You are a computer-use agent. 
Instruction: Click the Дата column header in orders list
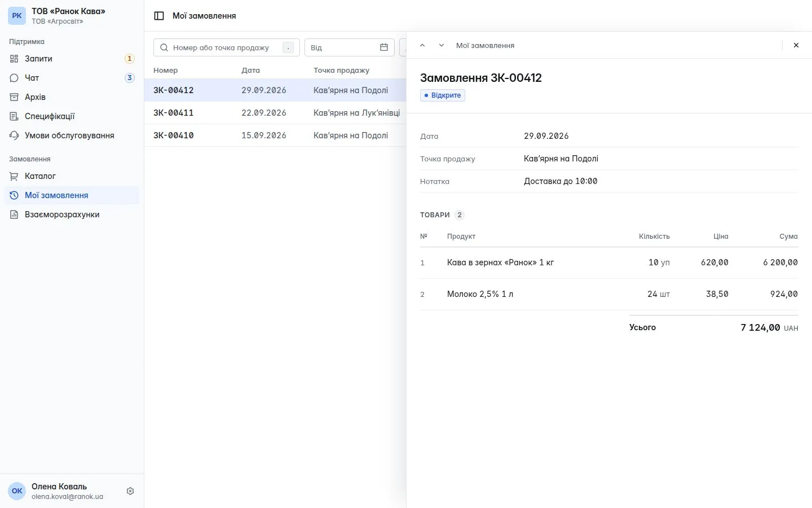pyautogui.click(x=250, y=71)
